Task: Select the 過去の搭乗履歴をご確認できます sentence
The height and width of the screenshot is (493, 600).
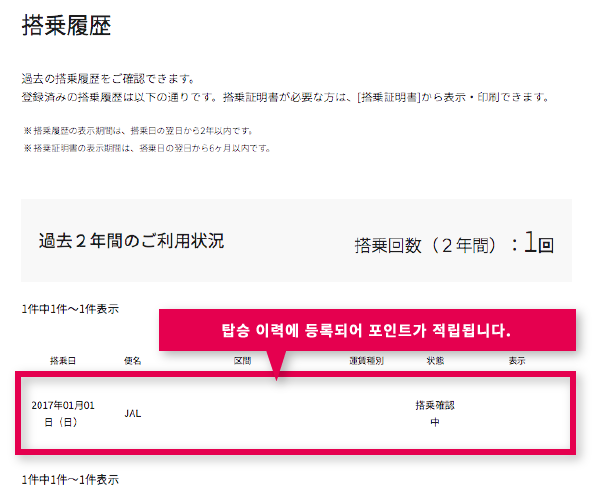Action: coord(108,79)
